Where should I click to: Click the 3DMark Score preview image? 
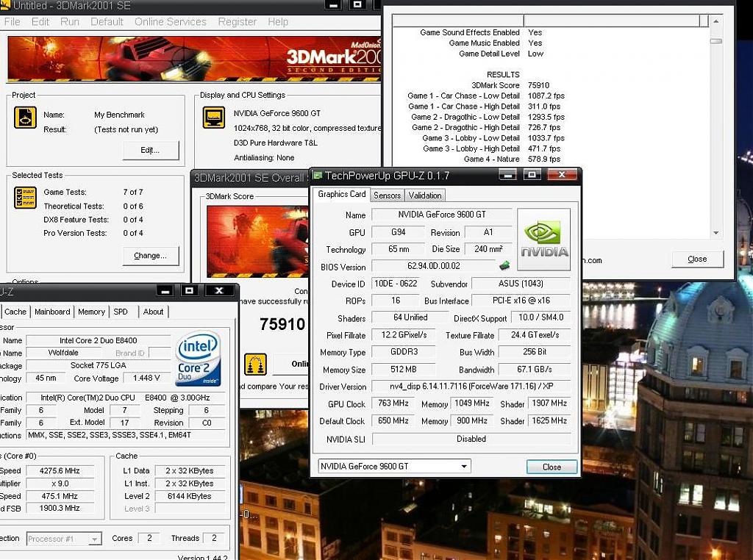click(257, 241)
